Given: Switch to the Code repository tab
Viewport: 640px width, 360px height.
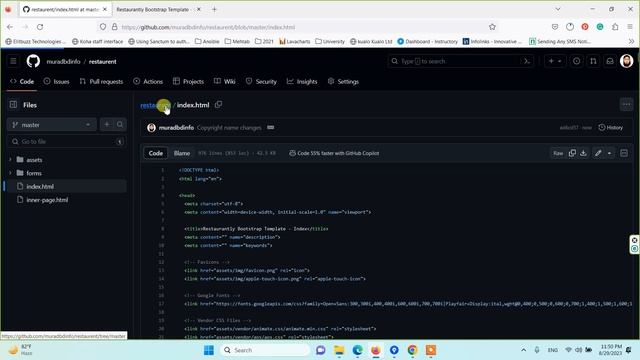Looking at the screenshot, I should tap(22, 81).
